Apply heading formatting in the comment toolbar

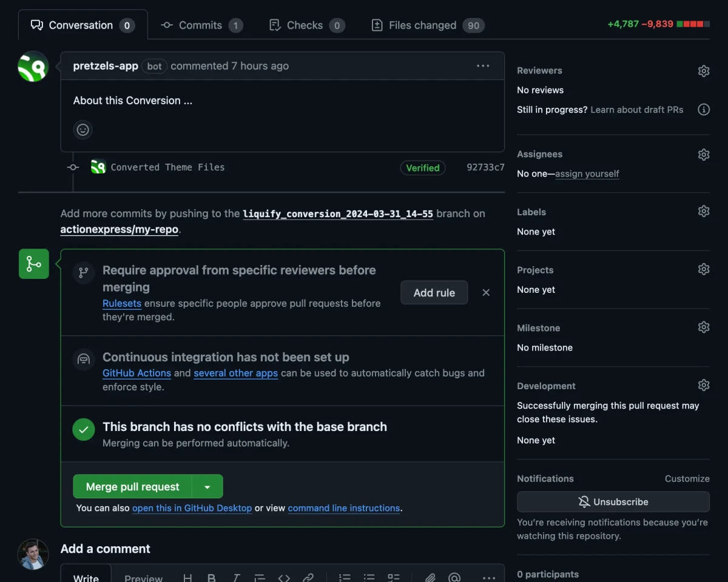[x=187, y=577]
